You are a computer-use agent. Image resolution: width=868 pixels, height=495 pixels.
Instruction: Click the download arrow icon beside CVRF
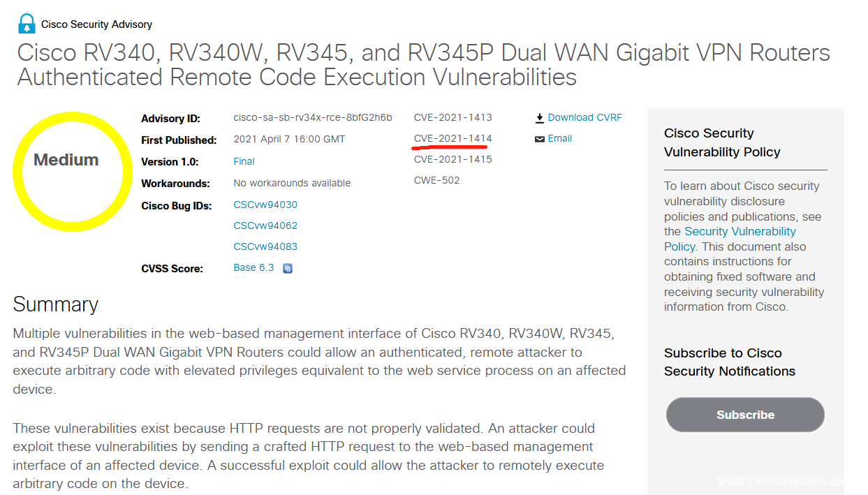pos(540,118)
